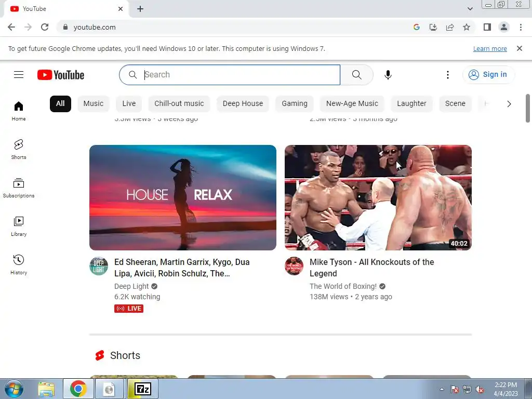Open Windows Explorer from taskbar
This screenshot has width=532, height=399.
pos(46,389)
